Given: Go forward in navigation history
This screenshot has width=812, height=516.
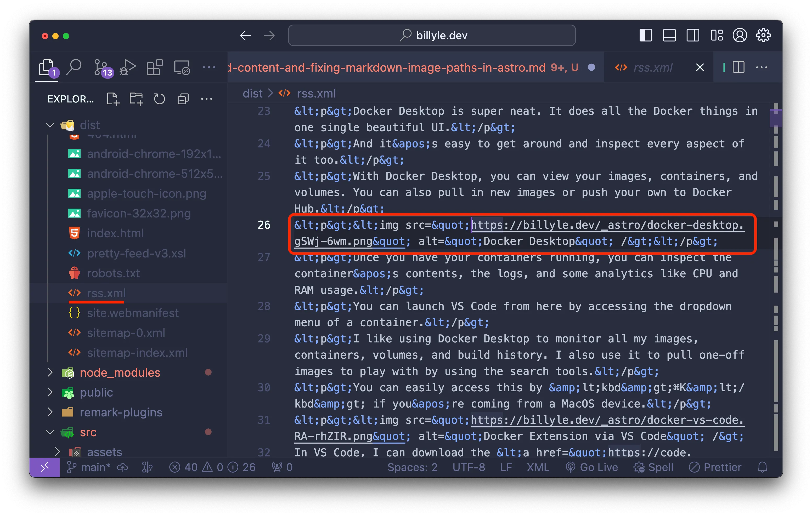Looking at the screenshot, I should pos(269,35).
